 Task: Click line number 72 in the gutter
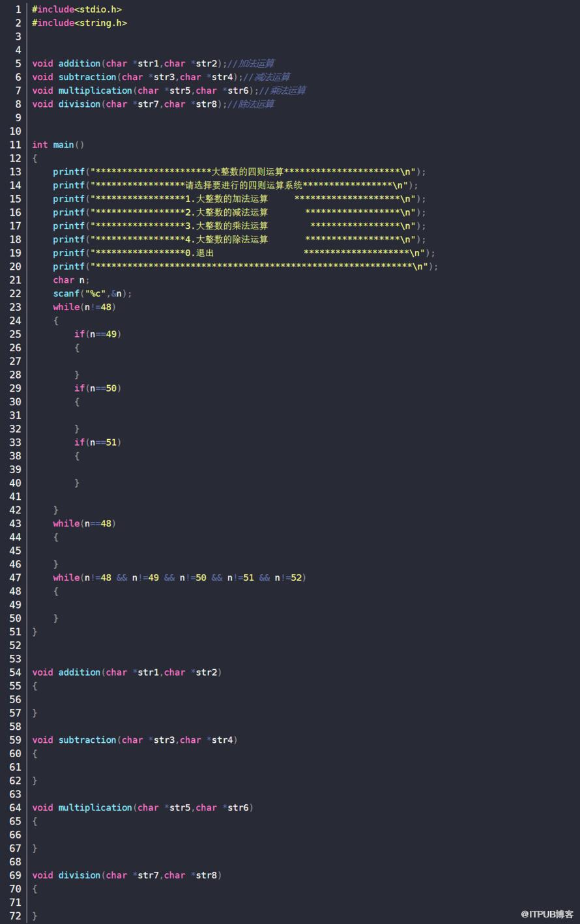16,916
